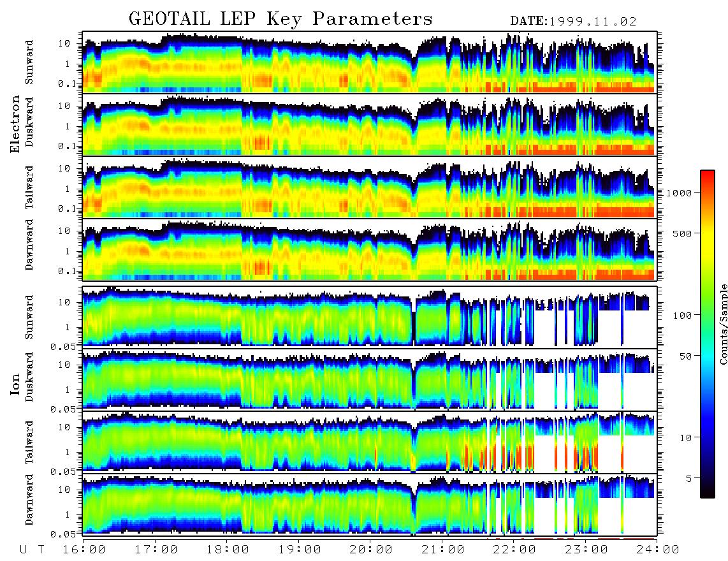Screen dimensions: 728x561
Task: Click the Ion 'Duskward' panel label
Action: click(x=29, y=377)
